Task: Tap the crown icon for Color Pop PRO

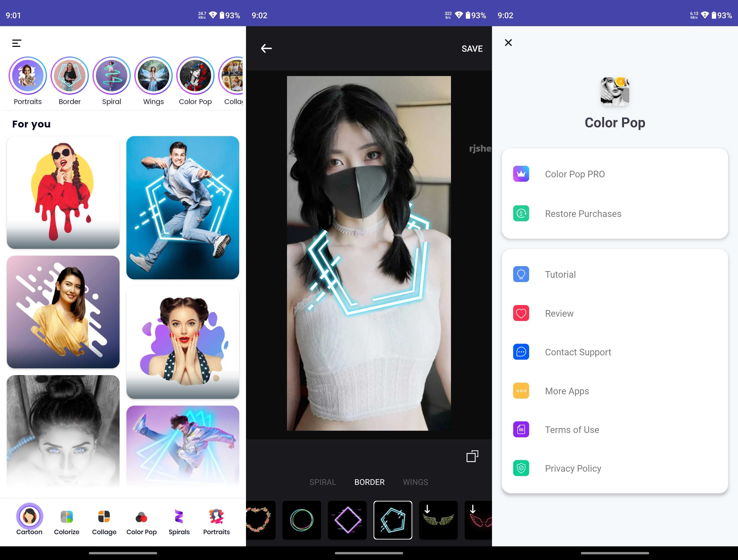Action: pyautogui.click(x=521, y=174)
